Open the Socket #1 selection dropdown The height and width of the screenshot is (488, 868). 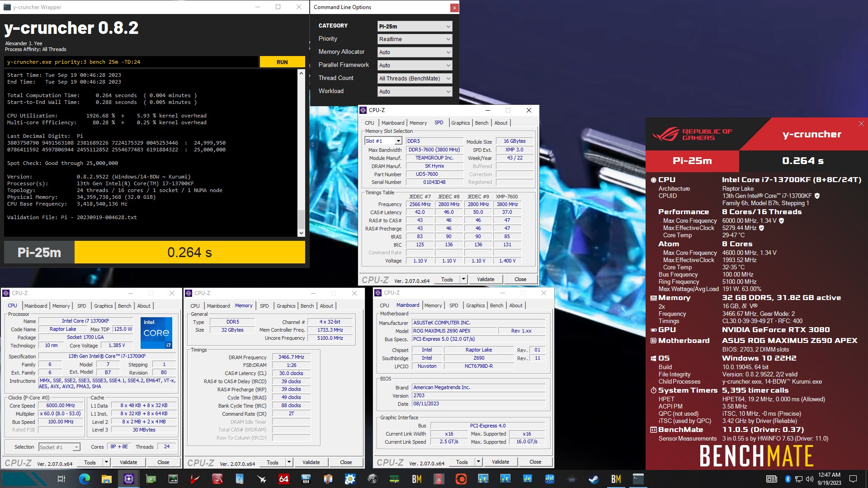click(59, 447)
